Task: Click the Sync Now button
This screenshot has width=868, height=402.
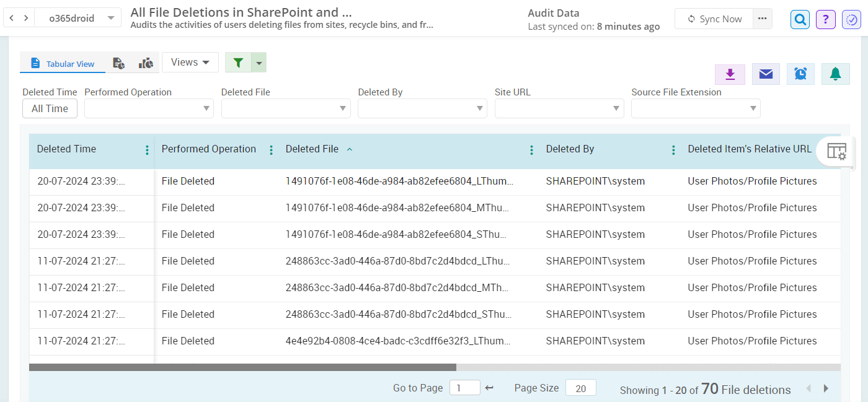Action: (714, 19)
